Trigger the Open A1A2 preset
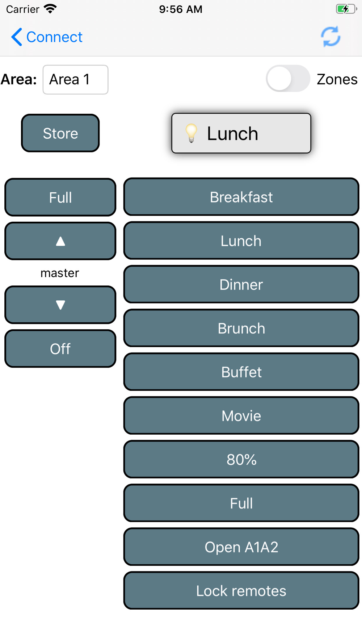Viewport: 362px width, 644px height. pyautogui.click(x=241, y=547)
